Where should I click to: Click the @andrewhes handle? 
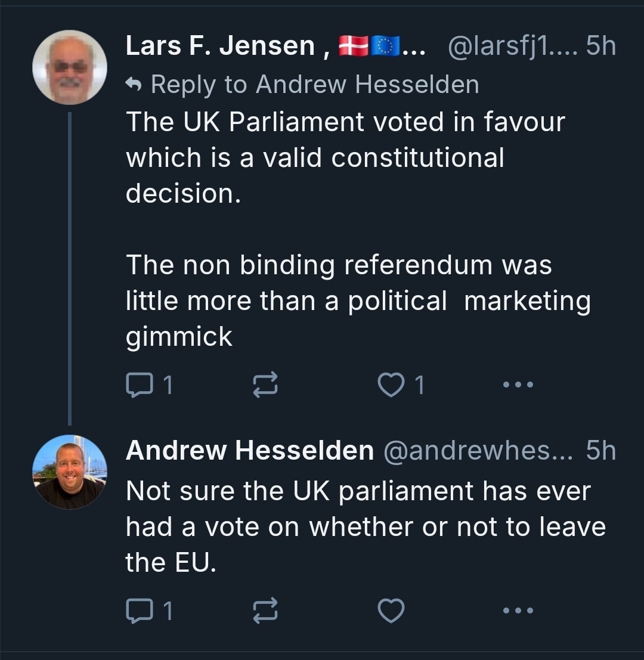477,451
